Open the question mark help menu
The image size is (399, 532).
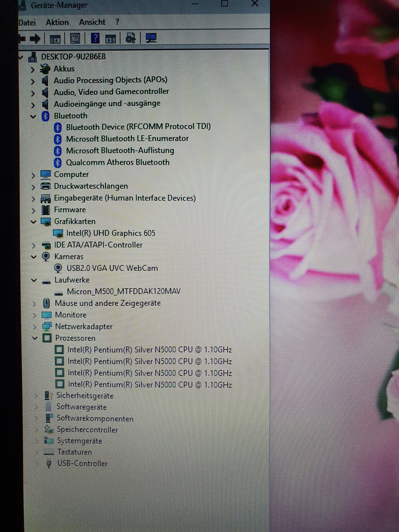pyautogui.click(x=117, y=22)
